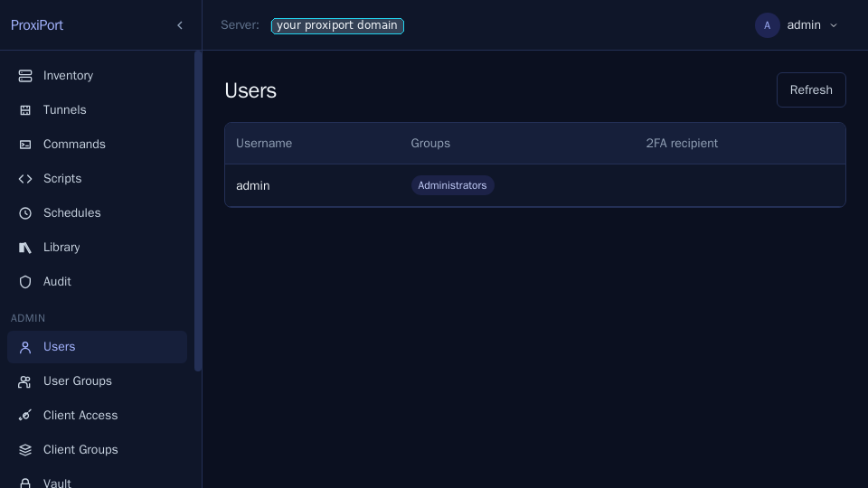868x488 pixels.
Task: Click the ADMIN section label
Action: [28, 318]
